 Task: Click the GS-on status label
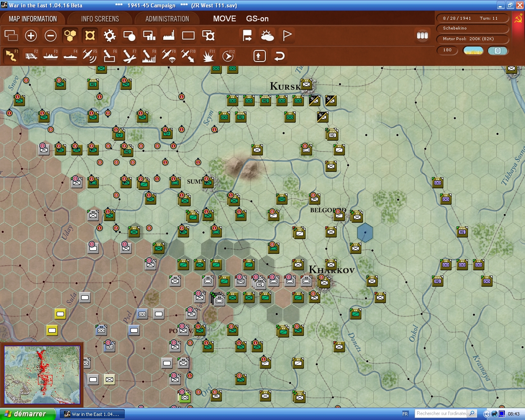pos(258,19)
